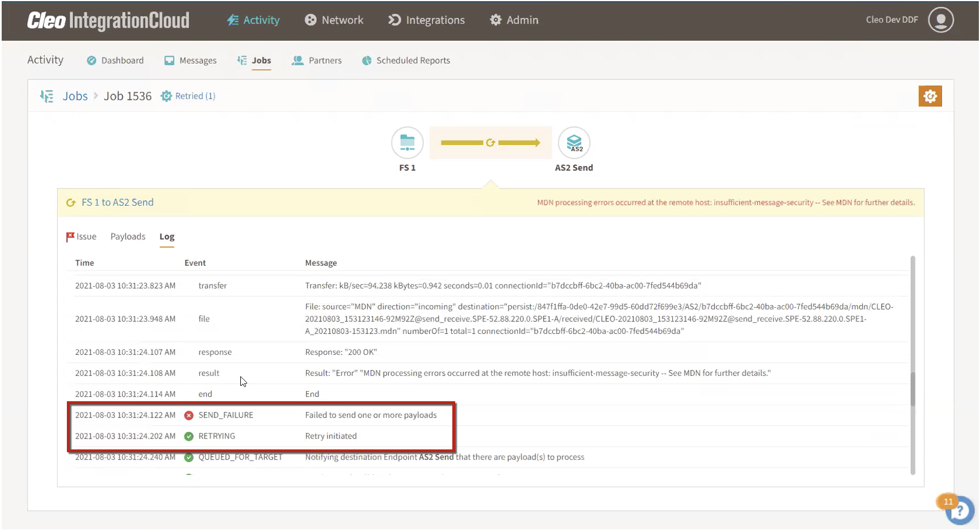Open the user profile avatar icon
The image size is (980, 531).
940,19
